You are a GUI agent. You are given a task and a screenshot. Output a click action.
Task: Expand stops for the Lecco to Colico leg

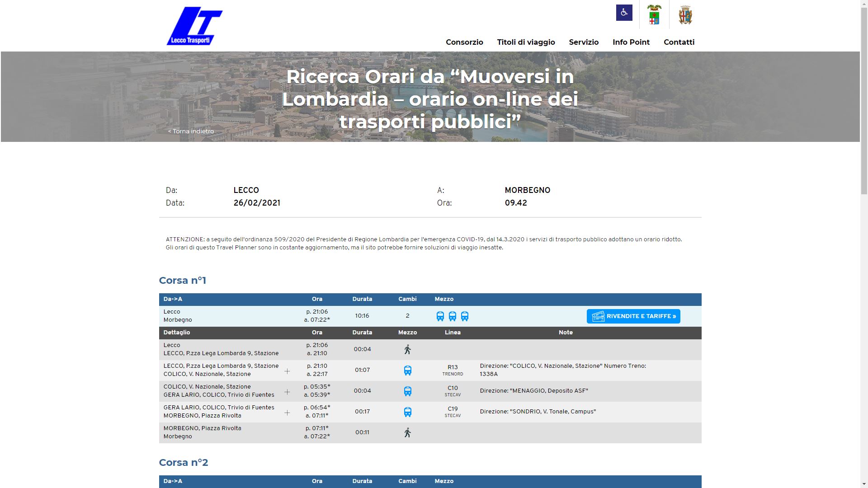pos(287,371)
